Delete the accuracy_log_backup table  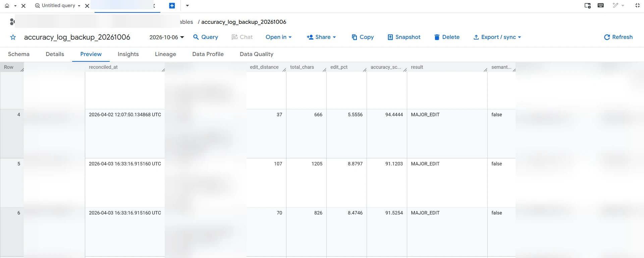point(447,37)
